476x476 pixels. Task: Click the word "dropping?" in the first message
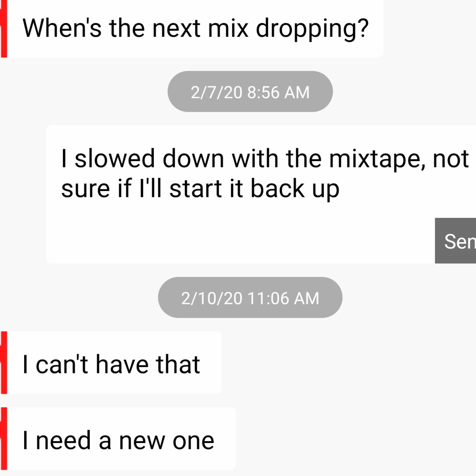[x=312, y=29]
